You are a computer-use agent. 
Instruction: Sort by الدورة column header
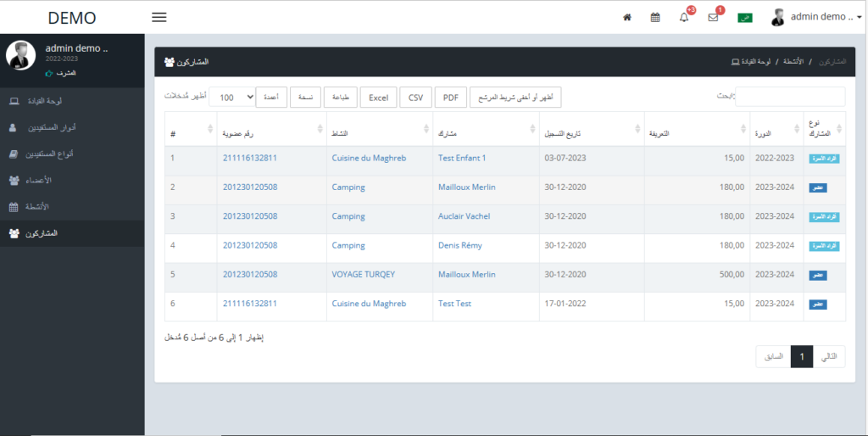[x=776, y=129]
